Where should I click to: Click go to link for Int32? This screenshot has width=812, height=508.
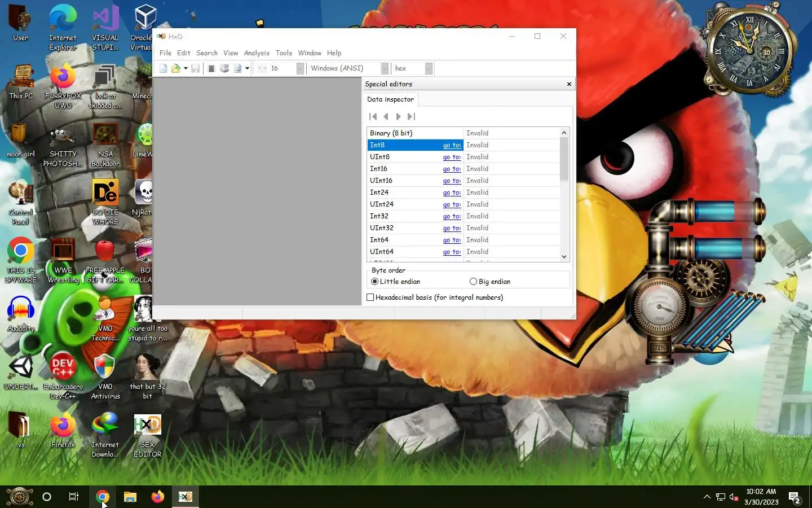click(452, 216)
